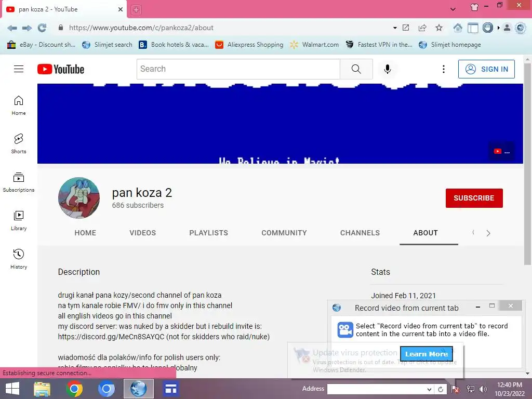Click the volume speaker tray icon
The width and height of the screenshot is (532, 399).
point(483,389)
